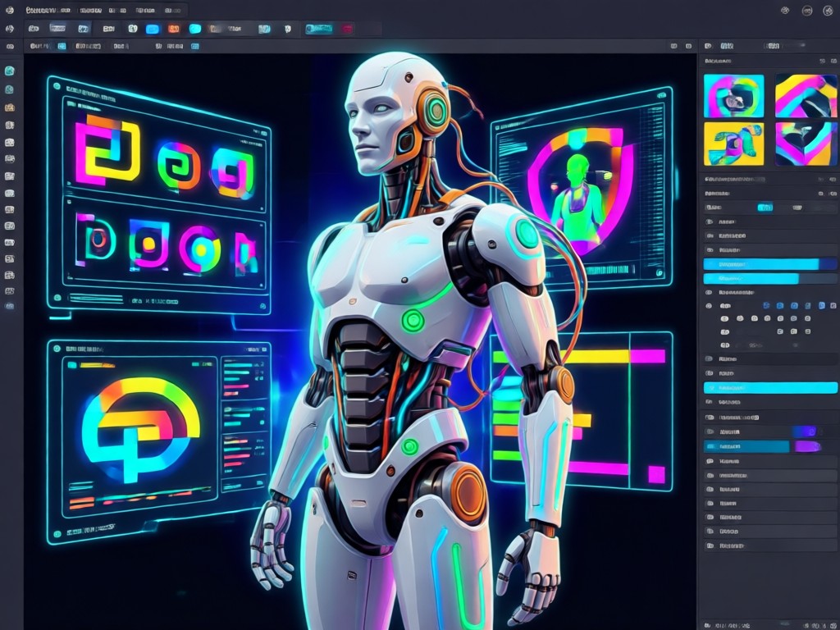Open the magenta and cyan heart-shaped thumbnail
This screenshot has width=840, height=630.
(x=806, y=144)
